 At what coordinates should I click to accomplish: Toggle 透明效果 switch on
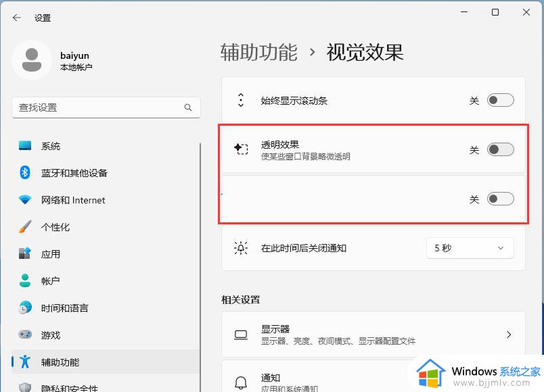tap(500, 149)
